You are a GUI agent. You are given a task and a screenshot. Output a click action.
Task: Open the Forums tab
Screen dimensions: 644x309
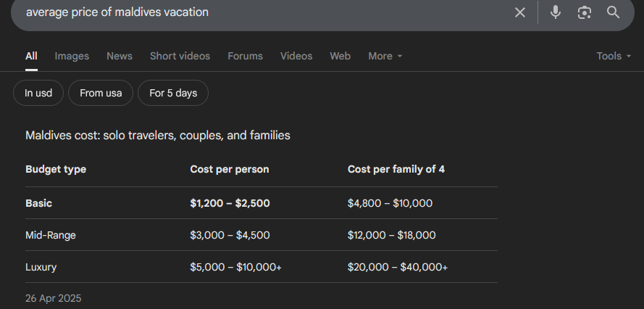[x=245, y=56]
